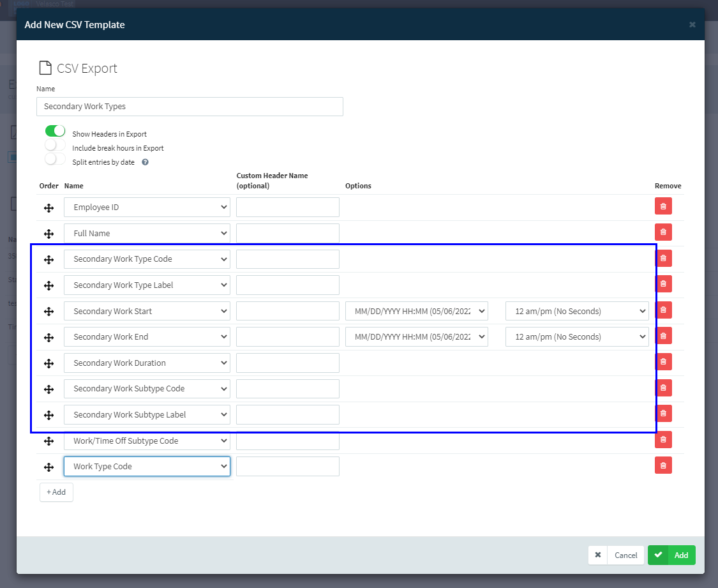Expand Secondary Work Start date format dropdown
Image resolution: width=718 pixels, height=588 pixels.
tap(417, 311)
